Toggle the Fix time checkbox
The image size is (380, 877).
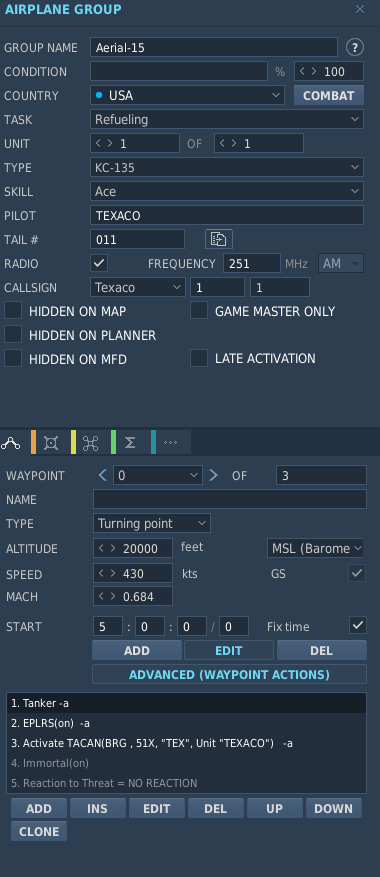(x=358, y=625)
